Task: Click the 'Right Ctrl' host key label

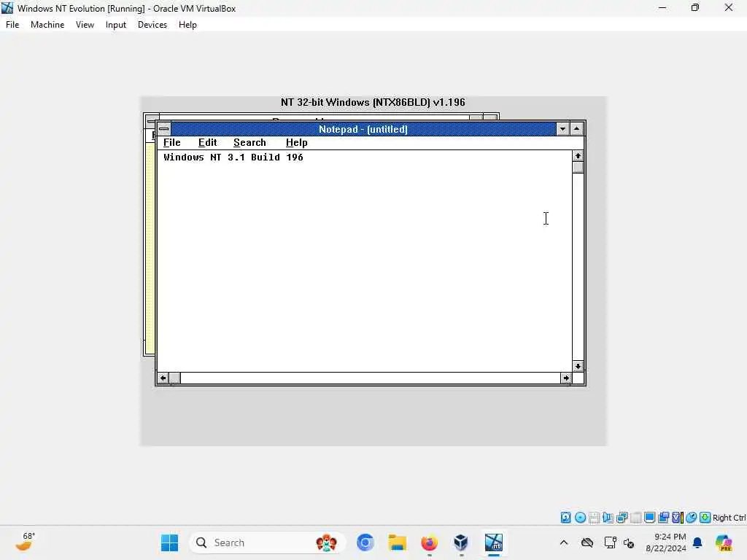Action: click(x=729, y=518)
